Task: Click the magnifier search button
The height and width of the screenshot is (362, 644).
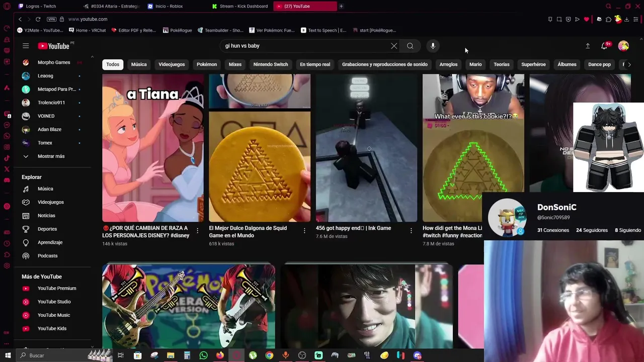Action: tap(410, 46)
